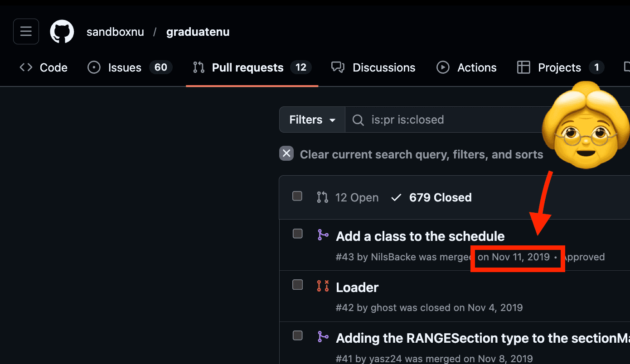Open the hamburger navigation menu

pos(26,32)
